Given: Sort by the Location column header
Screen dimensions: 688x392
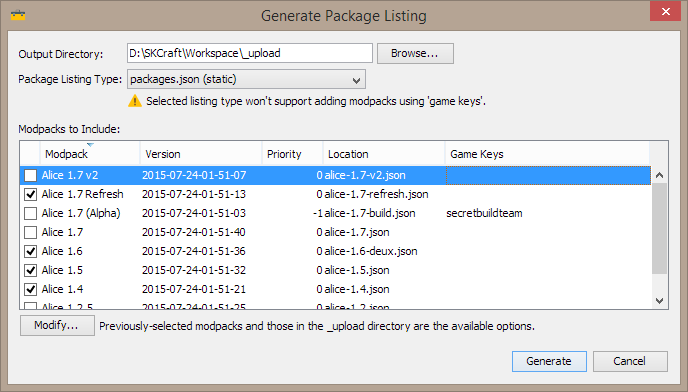Looking at the screenshot, I should 384,154.
